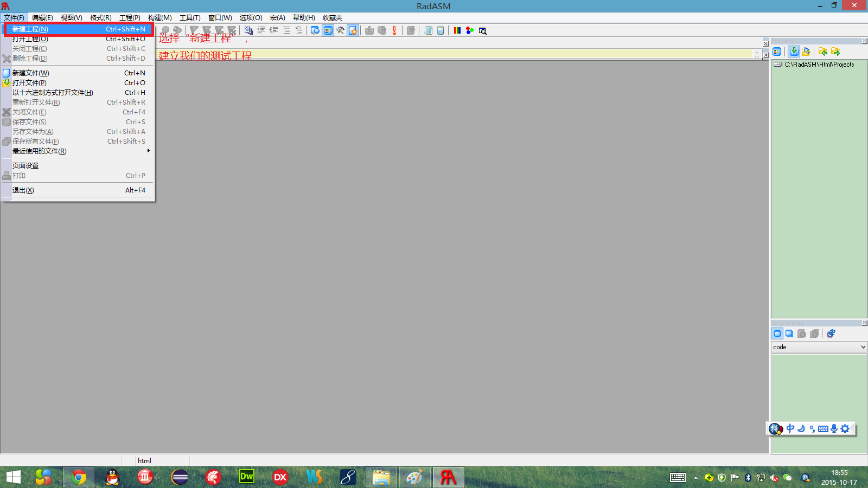Click the refresh icon in Properties panel
Viewport: 868px width, 488px height.
(831, 333)
